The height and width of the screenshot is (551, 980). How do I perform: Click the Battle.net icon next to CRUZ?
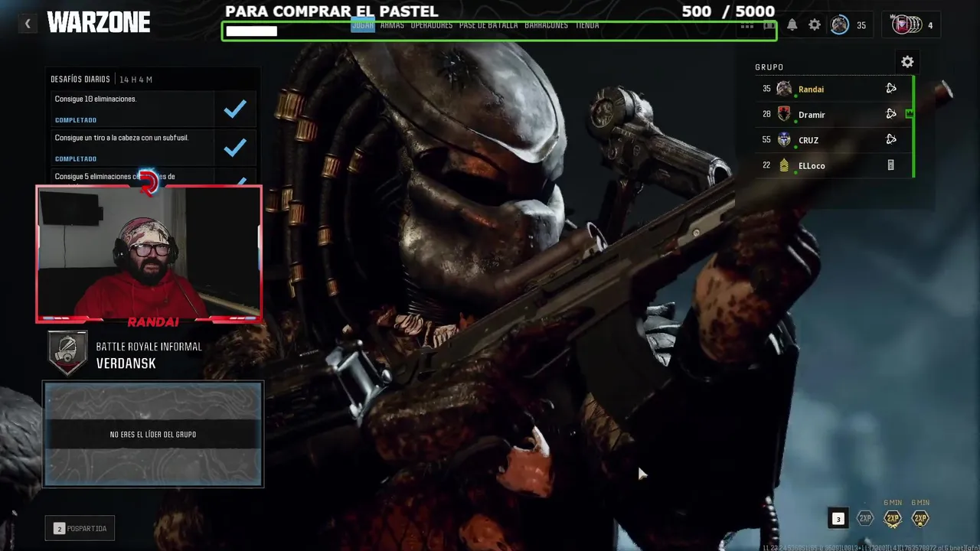click(891, 139)
